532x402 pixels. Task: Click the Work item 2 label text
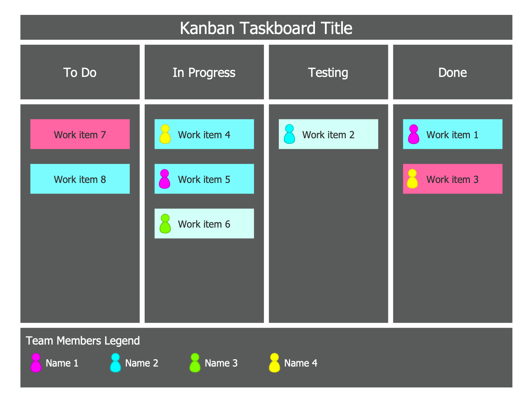coord(328,135)
